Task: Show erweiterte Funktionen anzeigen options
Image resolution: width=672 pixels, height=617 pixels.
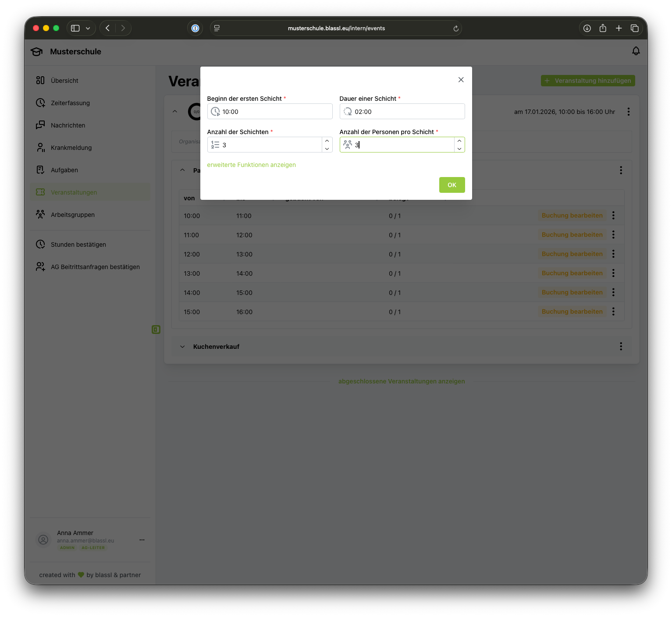Action: (251, 165)
